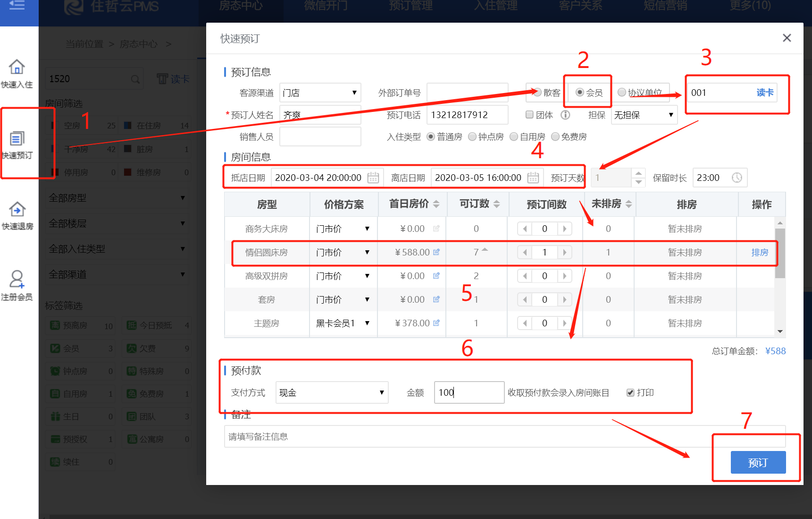This screenshot has width=812, height=519.
Task: Click down arrow of room table scrollbar
Action: click(x=780, y=332)
